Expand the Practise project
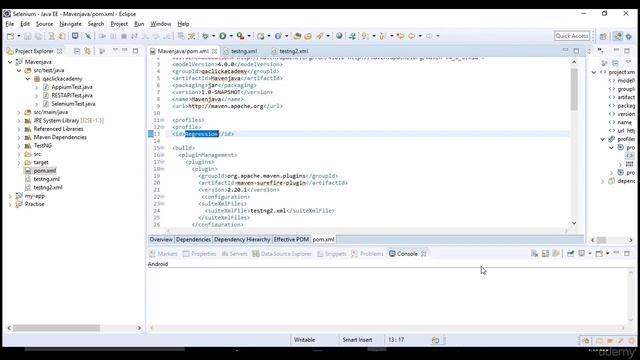 click(10, 204)
